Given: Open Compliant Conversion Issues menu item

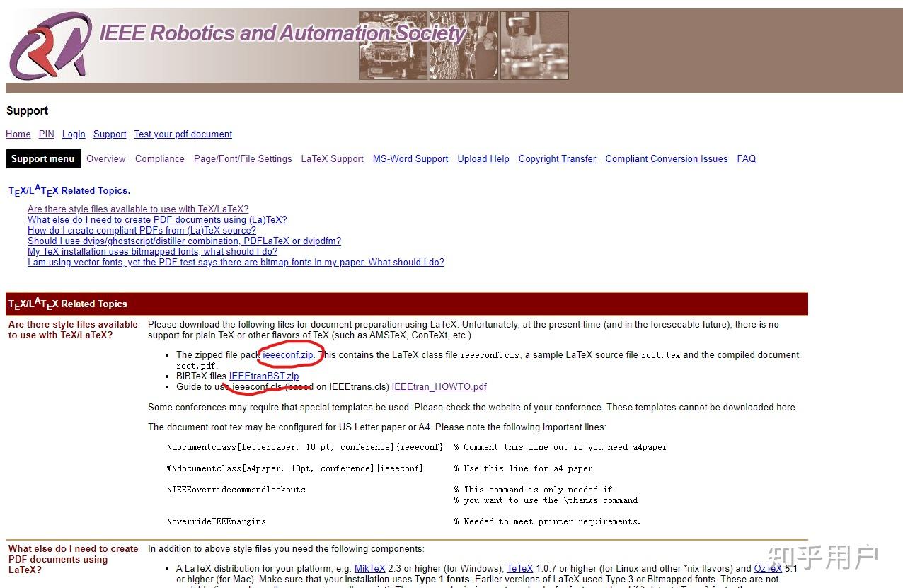Looking at the screenshot, I should pos(667,159).
